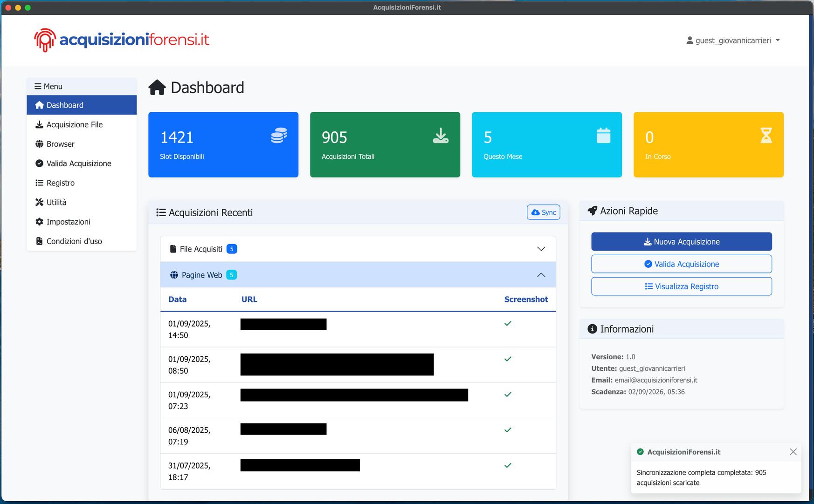Click the coins icon on Slot Disponibili card
This screenshot has width=814, height=504.
click(x=279, y=136)
